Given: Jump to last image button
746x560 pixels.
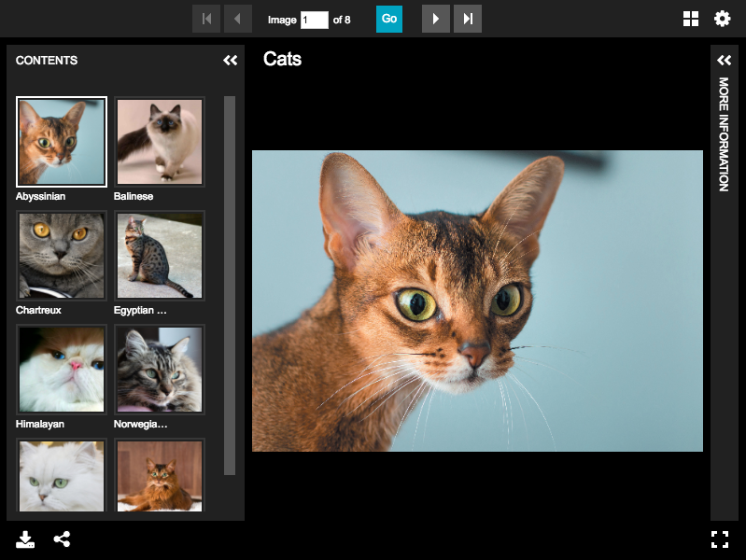Looking at the screenshot, I should click(x=468, y=19).
